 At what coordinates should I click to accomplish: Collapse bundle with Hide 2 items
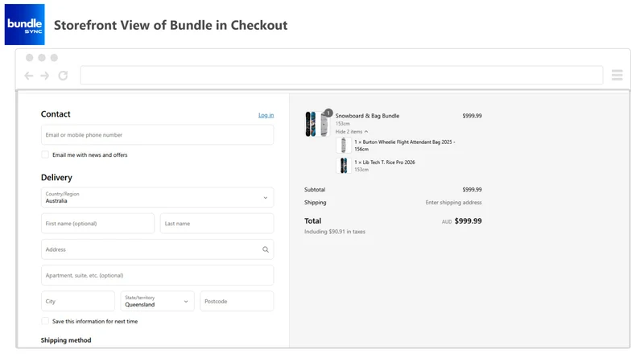click(352, 132)
